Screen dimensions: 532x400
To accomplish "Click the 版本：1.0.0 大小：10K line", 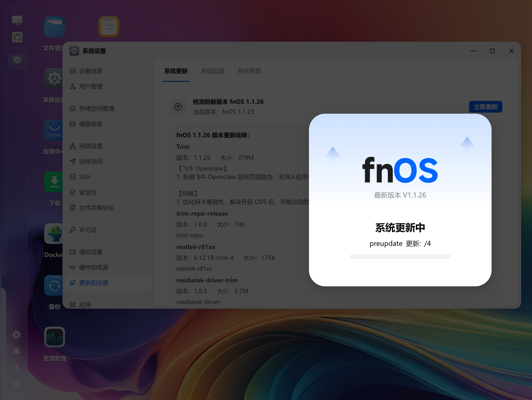I will click(211, 225).
